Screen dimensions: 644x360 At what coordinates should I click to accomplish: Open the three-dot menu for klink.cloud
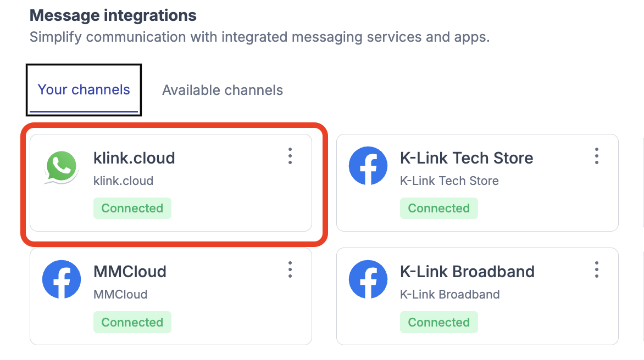point(290,156)
